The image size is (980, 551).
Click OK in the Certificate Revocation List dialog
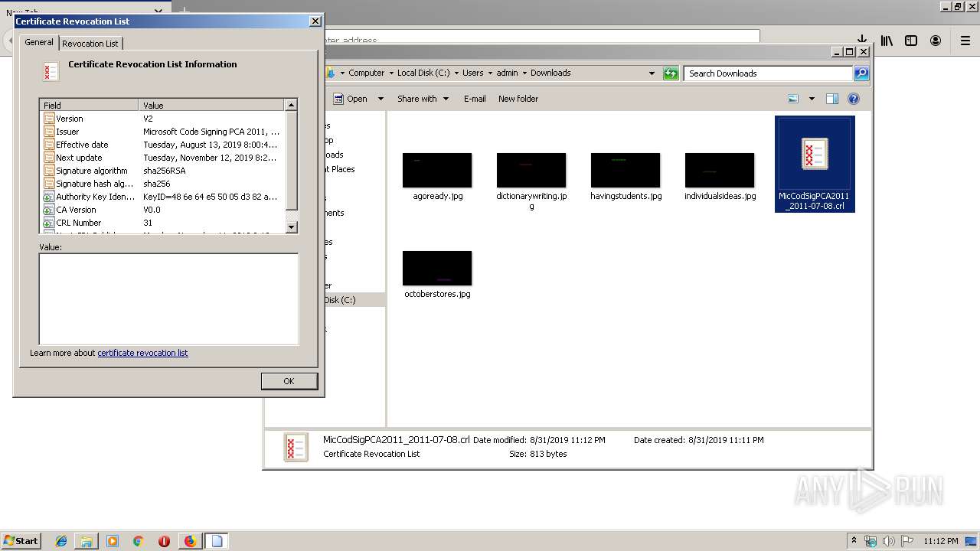[289, 381]
